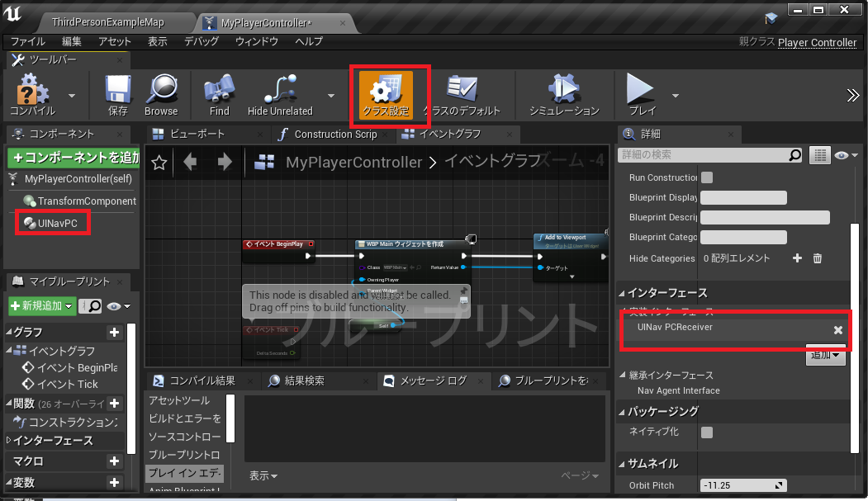The width and height of the screenshot is (868, 501).
Task: Select プレイ イン エディタ log category
Action: click(x=184, y=473)
